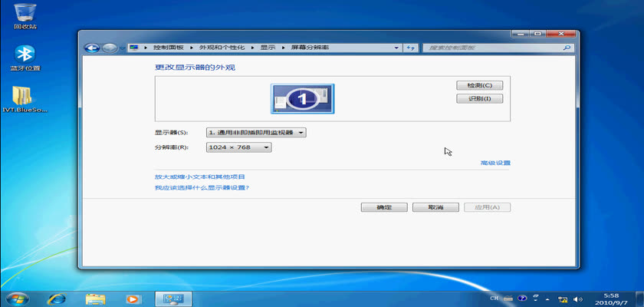
Task: Click the refresh icon beside the address bar
Action: [410, 48]
